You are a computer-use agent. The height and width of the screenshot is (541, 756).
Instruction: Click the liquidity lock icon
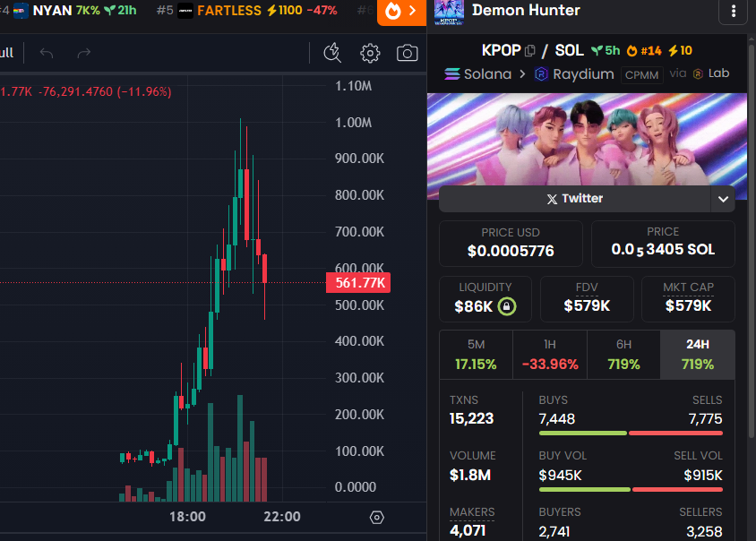507,306
